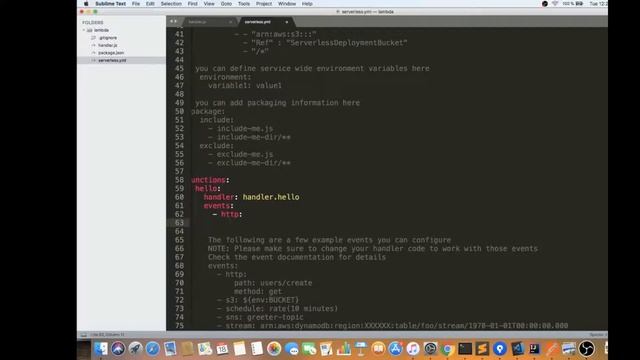Open the Window menu
Viewport: 640px width, 360px height.
(x=287, y=4)
